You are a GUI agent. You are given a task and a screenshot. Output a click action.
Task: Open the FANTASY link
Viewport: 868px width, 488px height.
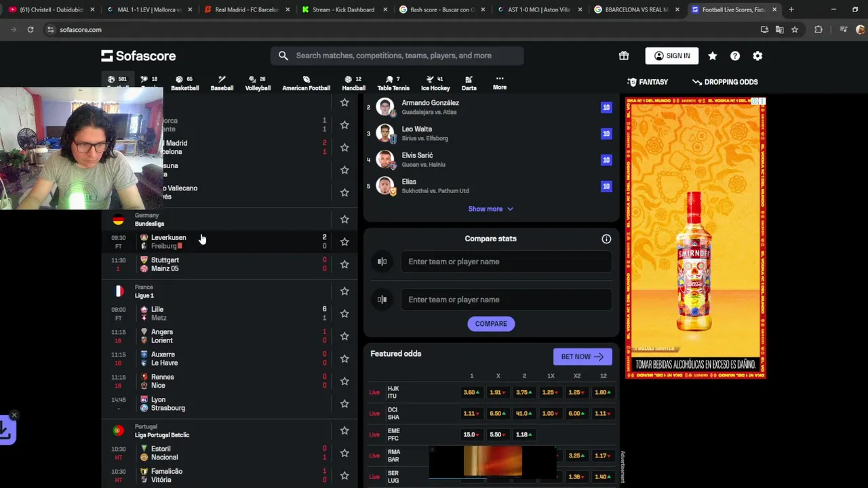[648, 82]
